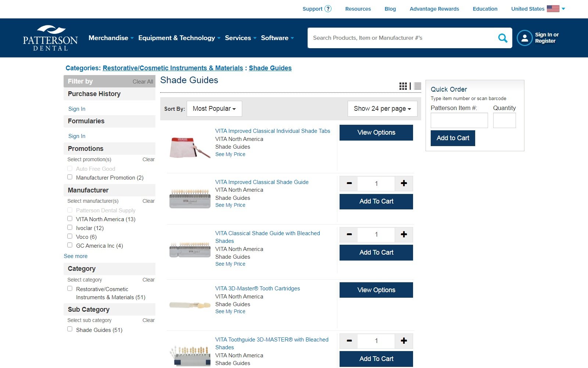588x368 pixels.
Task: View Options for VITA 3D-Master Tooth Cartridges
Action: pyautogui.click(x=376, y=290)
